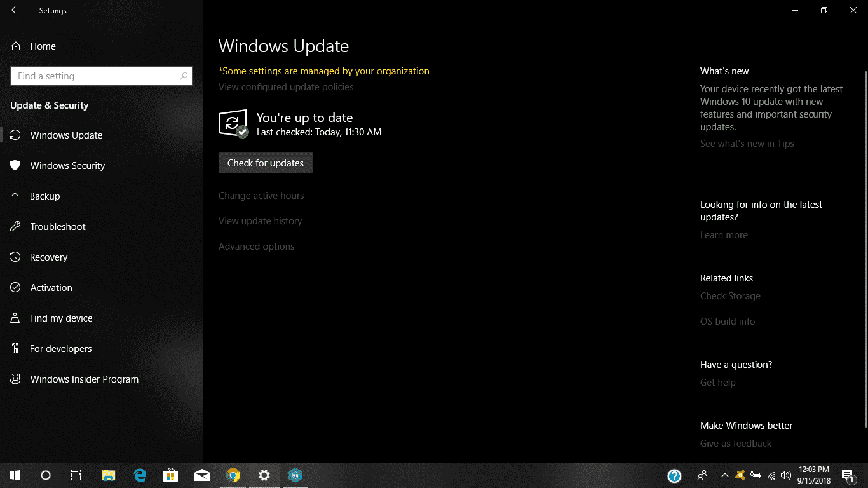This screenshot has height=488, width=868.
Task: Launch Microsoft Edge from the taskbar
Action: pos(140,475)
